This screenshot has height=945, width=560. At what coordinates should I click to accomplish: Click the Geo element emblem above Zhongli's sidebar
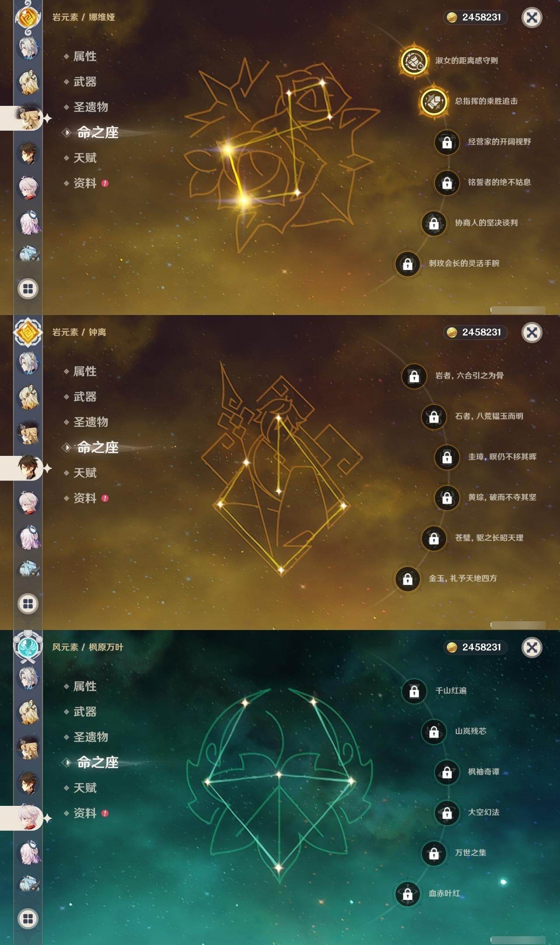tap(28, 332)
